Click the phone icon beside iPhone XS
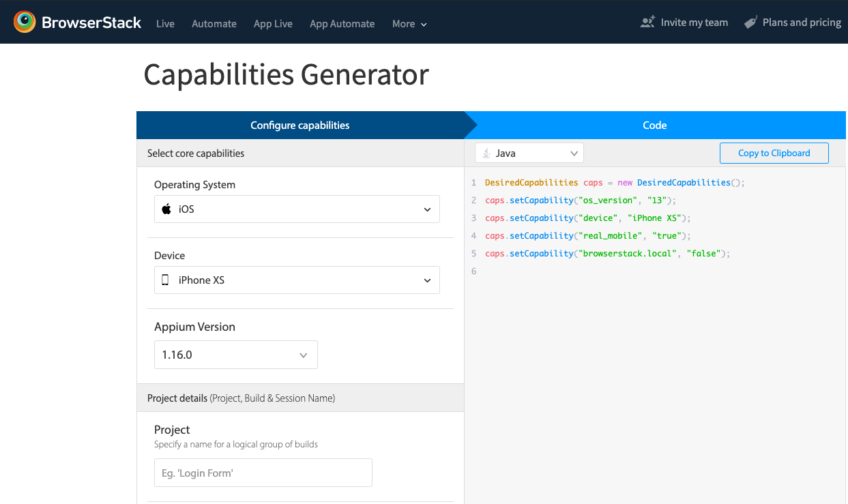 [164, 280]
